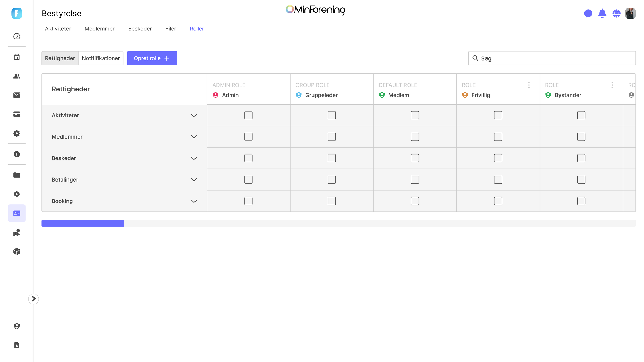644x362 pixels.
Task: Select the Notififikationer view button
Action: 101,58
